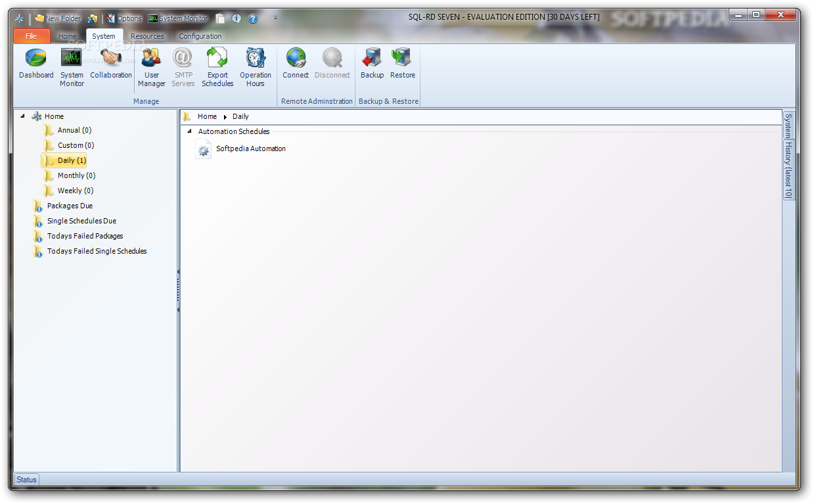
Task: Switch to the Home ribbon tab
Action: pyautogui.click(x=67, y=36)
